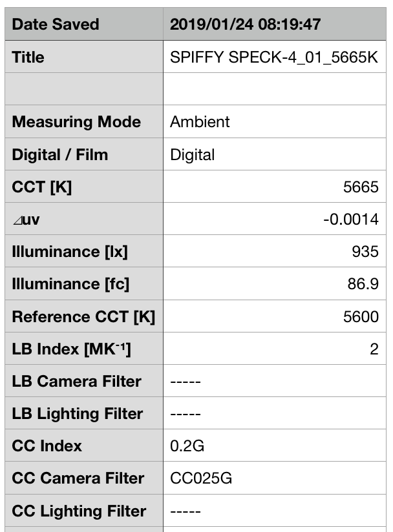Image resolution: width=393 pixels, height=532 pixels.
Task: Click the LB Lighting Filter label
Action: click(78, 414)
